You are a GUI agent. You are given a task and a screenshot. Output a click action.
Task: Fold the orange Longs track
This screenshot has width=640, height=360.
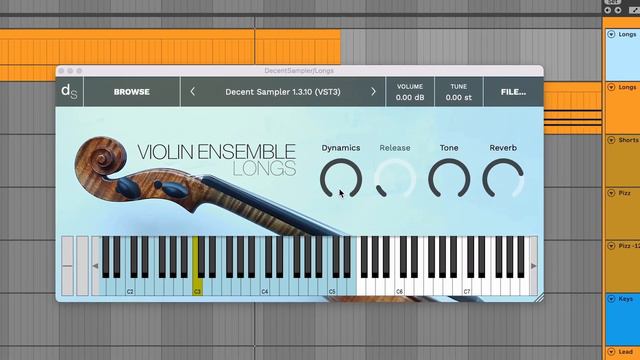611,87
